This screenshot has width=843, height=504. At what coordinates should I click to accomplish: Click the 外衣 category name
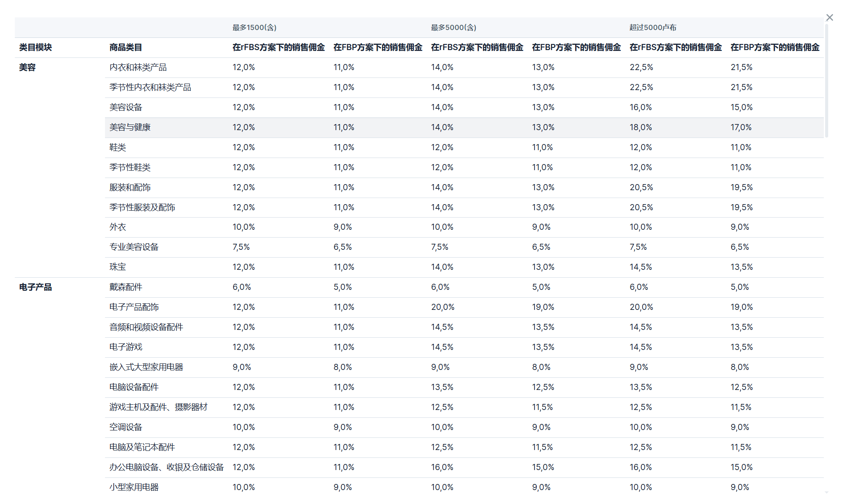click(x=118, y=227)
